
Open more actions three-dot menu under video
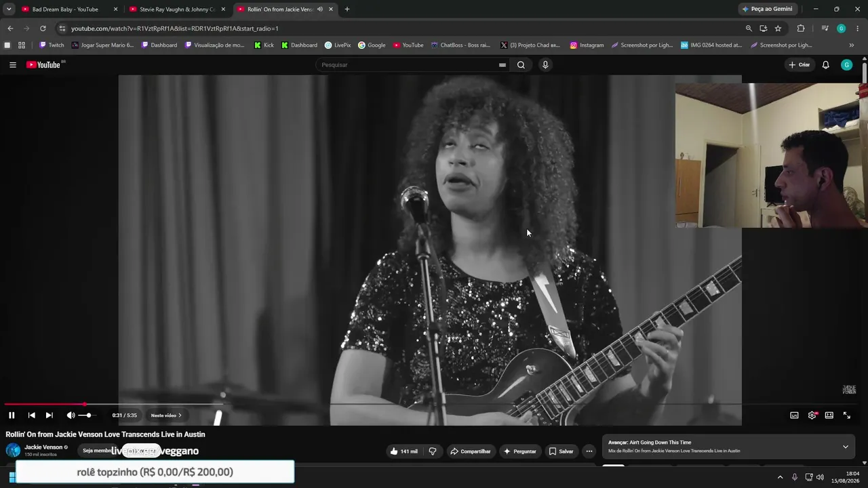(x=589, y=451)
